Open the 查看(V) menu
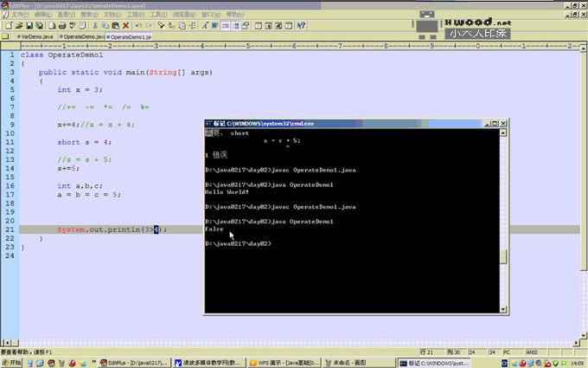 (x=66, y=14)
